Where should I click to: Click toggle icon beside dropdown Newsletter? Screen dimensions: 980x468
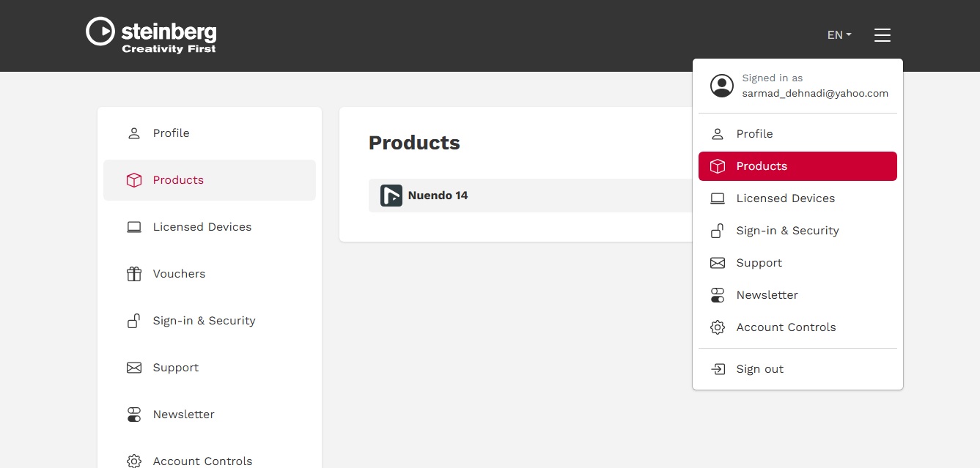pyautogui.click(x=718, y=295)
